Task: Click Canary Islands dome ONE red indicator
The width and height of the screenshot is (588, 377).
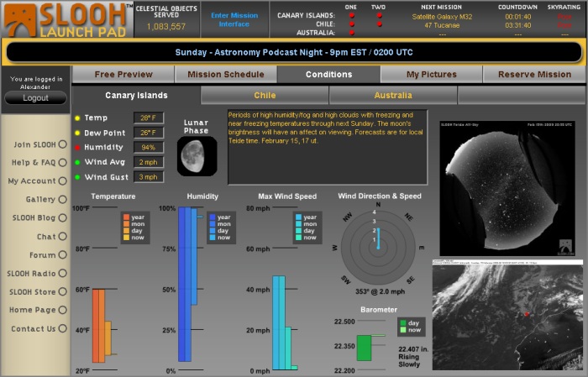Action: pos(352,15)
